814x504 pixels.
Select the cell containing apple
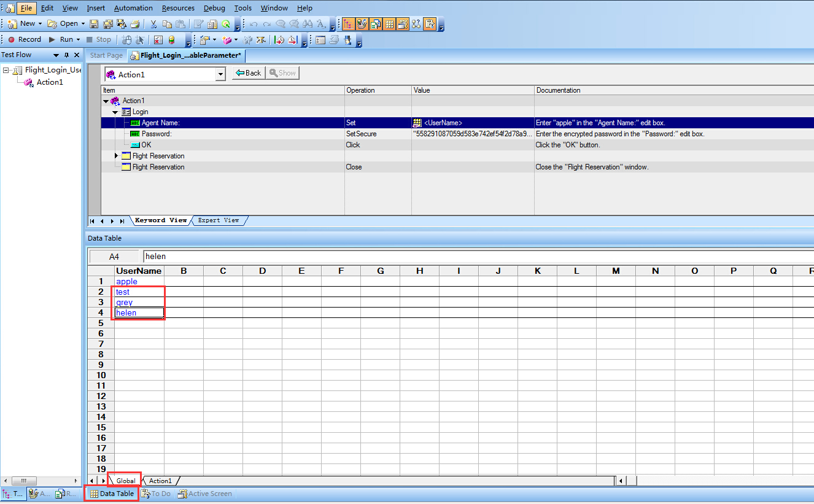pyautogui.click(x=139, y=282)
